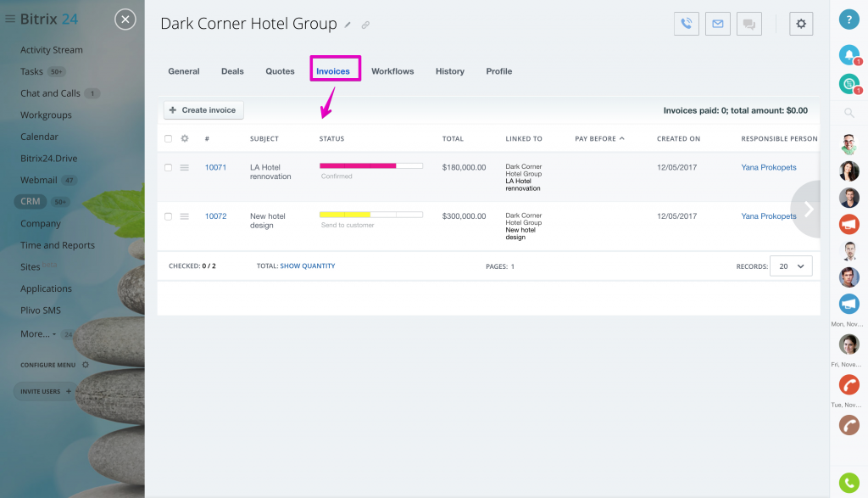Open invoice number 10072
Image resolution: width=868 pixels, height=498 pixels.
216,216
